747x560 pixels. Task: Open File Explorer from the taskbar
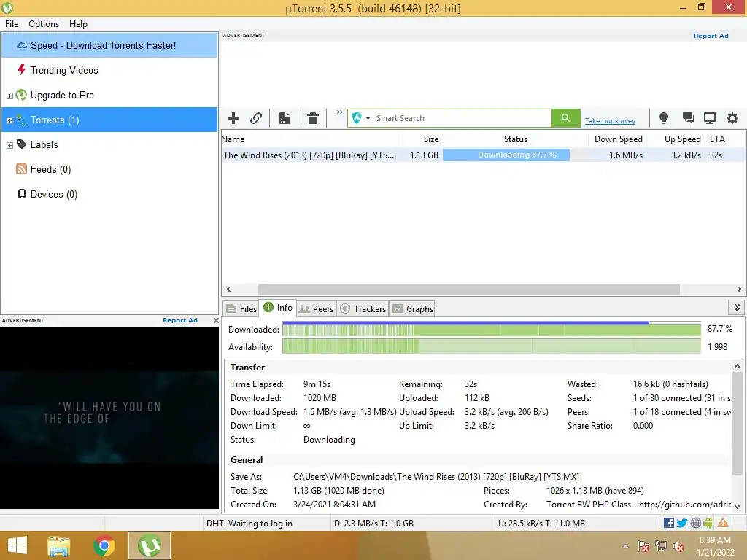[x=59, y=545]
